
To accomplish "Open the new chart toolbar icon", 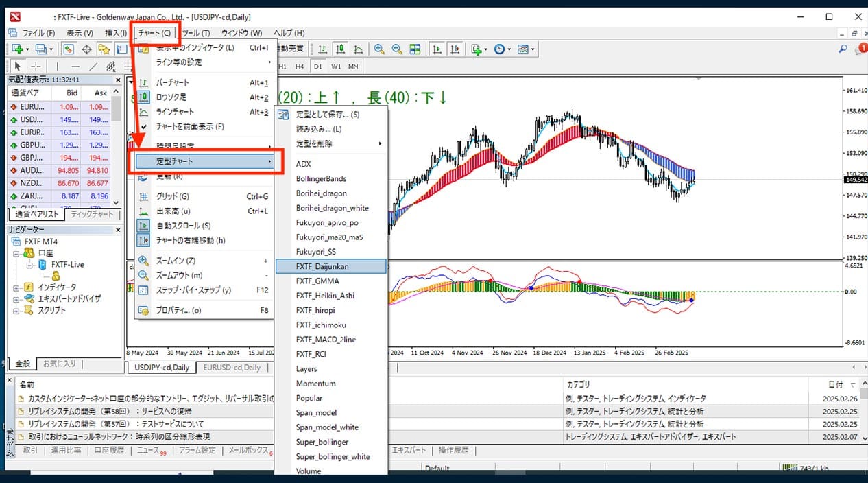I will tap(18, 49).
